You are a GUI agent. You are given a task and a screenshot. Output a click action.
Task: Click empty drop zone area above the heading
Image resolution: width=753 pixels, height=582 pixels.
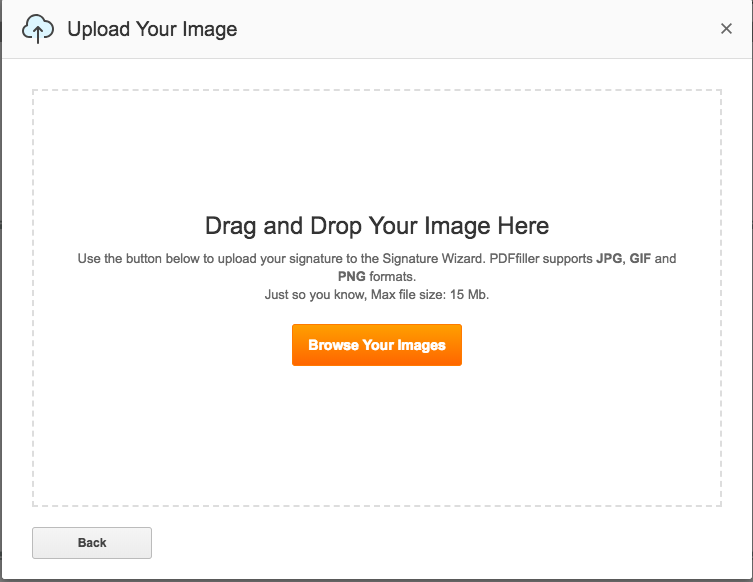tap(377, 150)
